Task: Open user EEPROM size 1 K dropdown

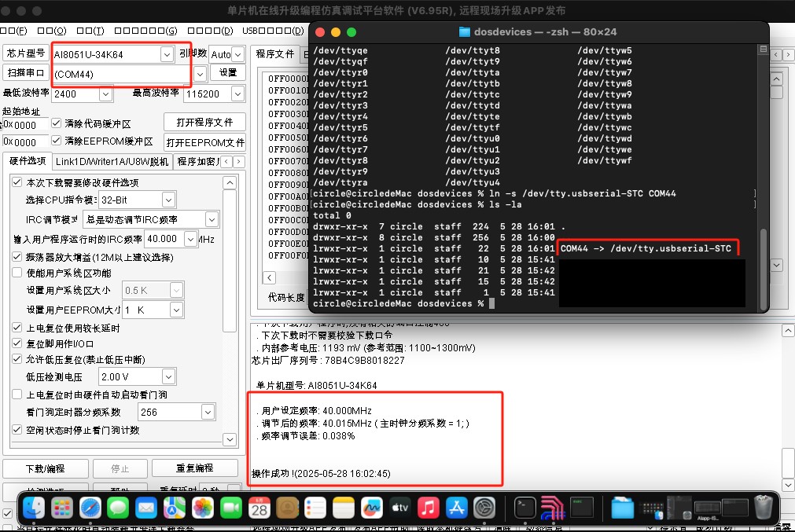Action: pyautogui.click(x=176, y=310)
